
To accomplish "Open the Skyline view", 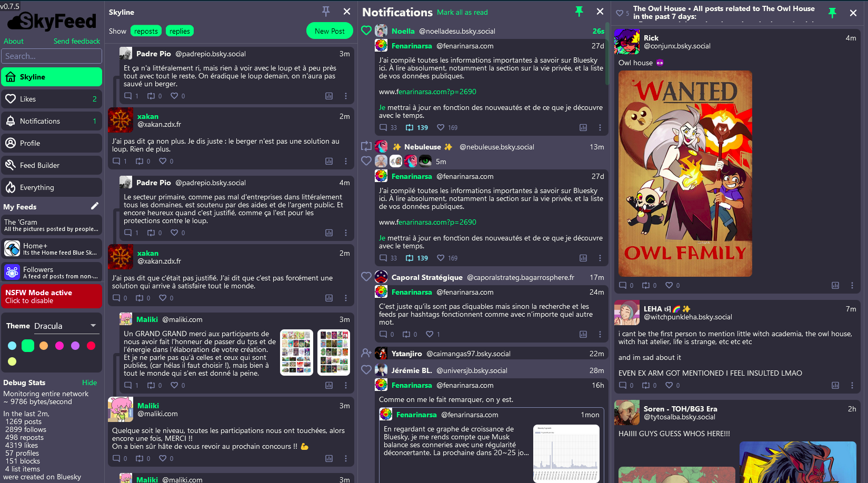I will (x=52, y=77).
